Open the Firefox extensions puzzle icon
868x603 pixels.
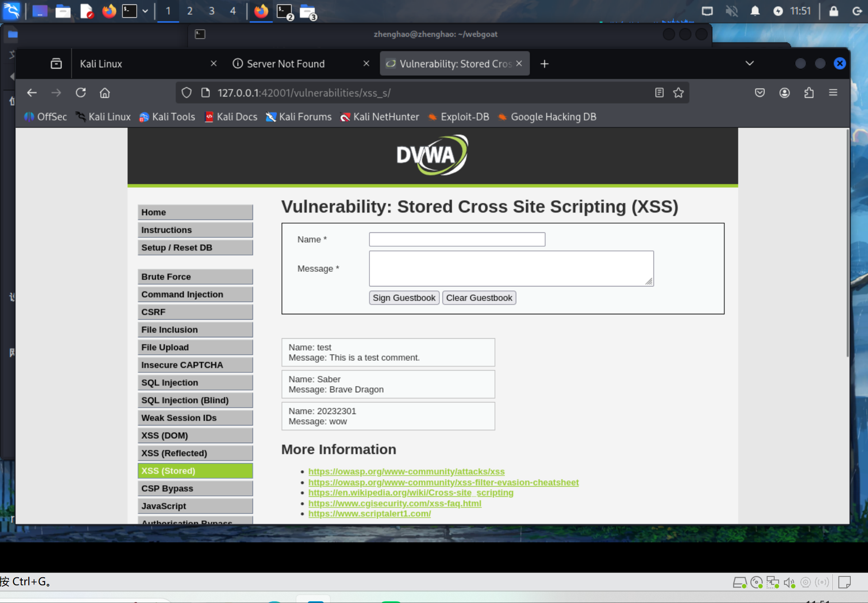pyautogui.click(x=809, y=93)
